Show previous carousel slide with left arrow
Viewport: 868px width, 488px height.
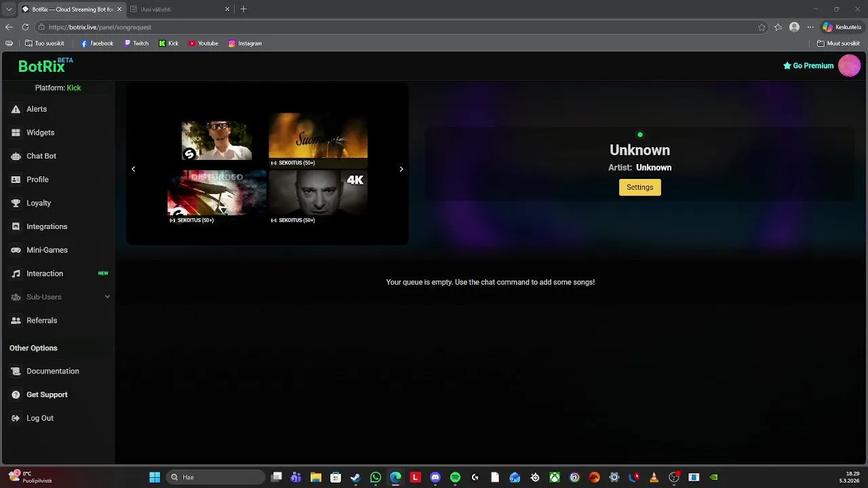pos(133,169)
